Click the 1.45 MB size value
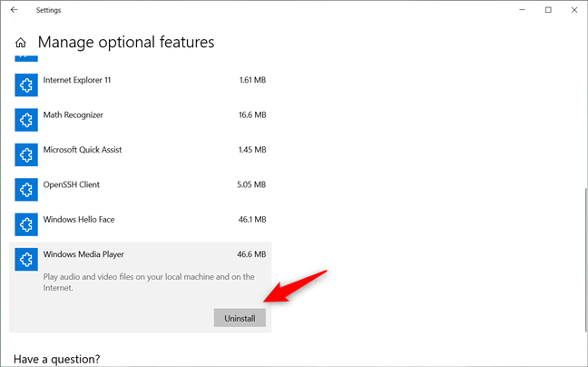588x367 pixels. (x=252, y=150)
